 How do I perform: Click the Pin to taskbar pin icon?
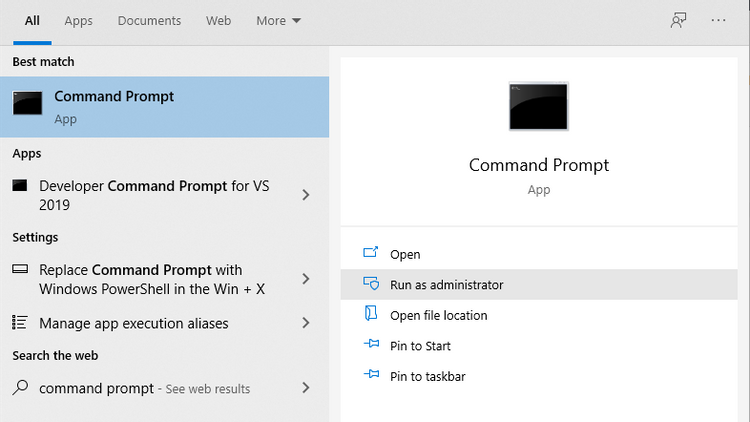click(x=371, y=376)
